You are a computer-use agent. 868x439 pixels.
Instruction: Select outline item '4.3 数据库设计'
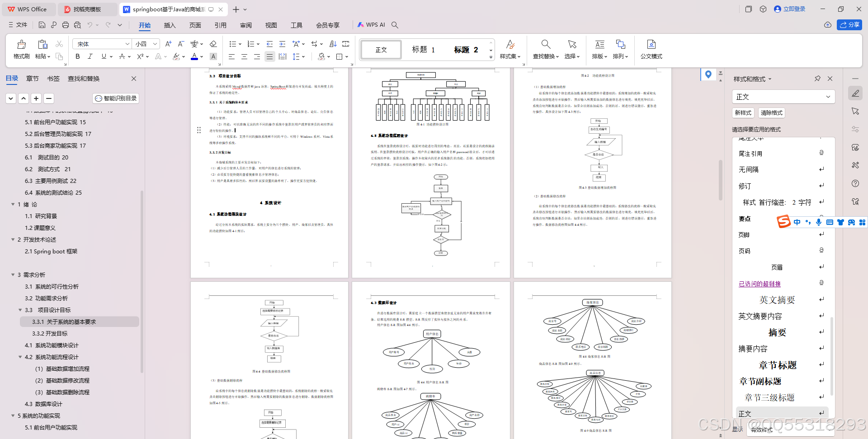point(43,404)
